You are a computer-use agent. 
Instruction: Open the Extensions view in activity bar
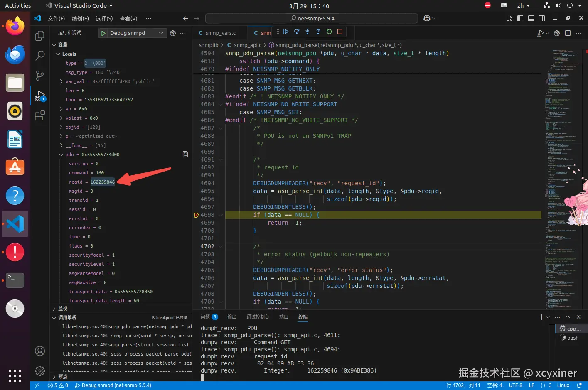point(40,116)
